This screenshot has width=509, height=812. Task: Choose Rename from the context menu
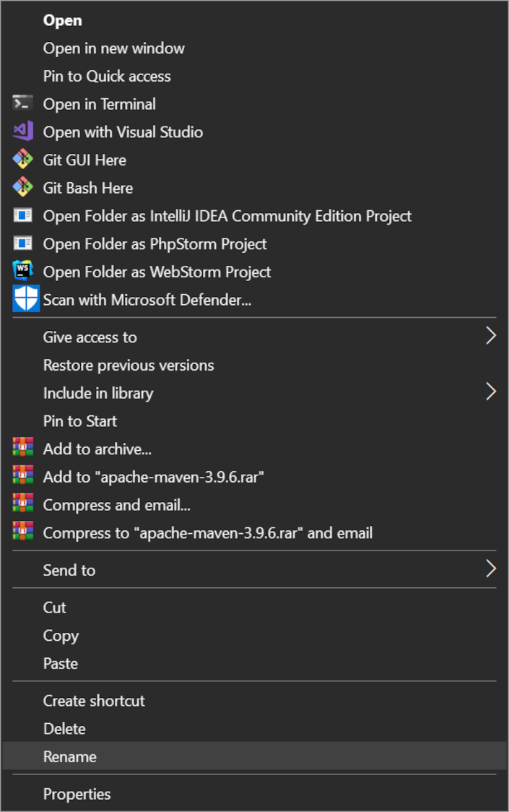(254, 756)
